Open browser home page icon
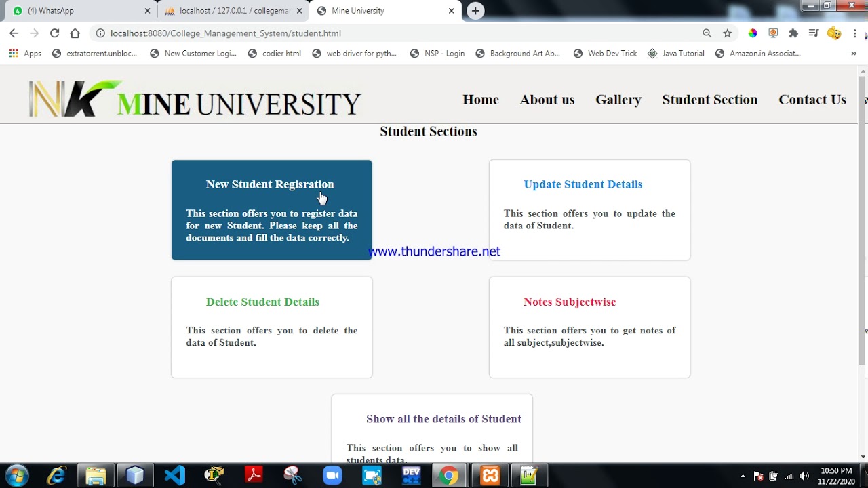Viewport: 868px width, 488px height. [75, 33]
